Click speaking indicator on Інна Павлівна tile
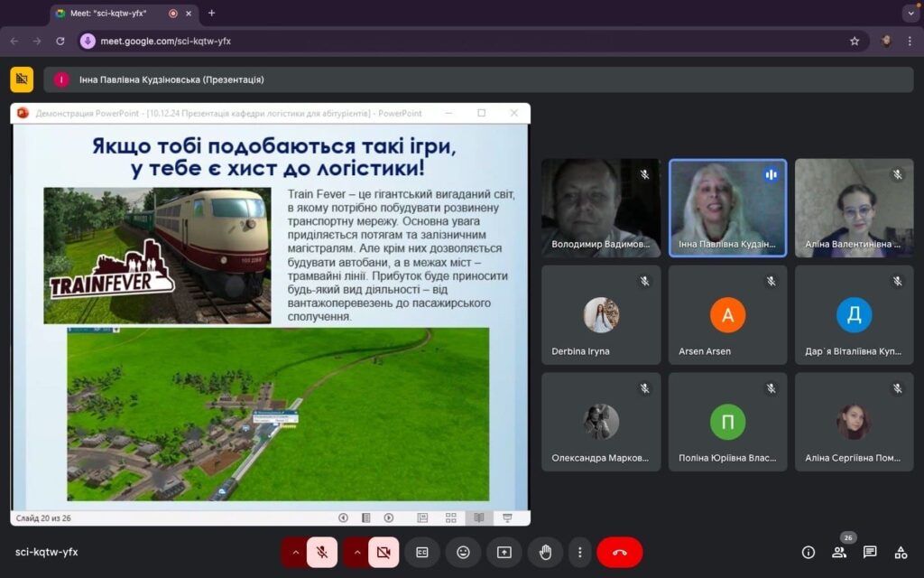This screenshot has height=578, width=924. 771,174
